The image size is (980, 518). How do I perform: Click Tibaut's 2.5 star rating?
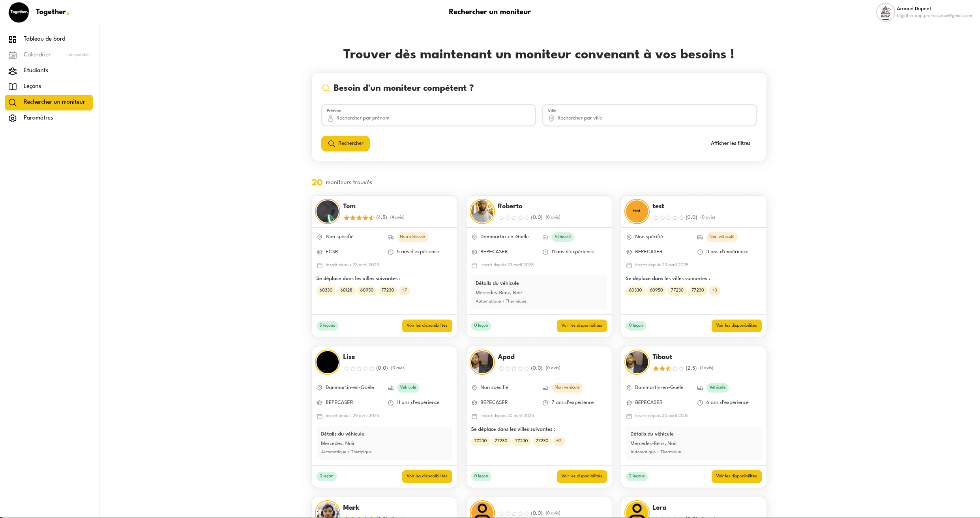tap(669, 368)
